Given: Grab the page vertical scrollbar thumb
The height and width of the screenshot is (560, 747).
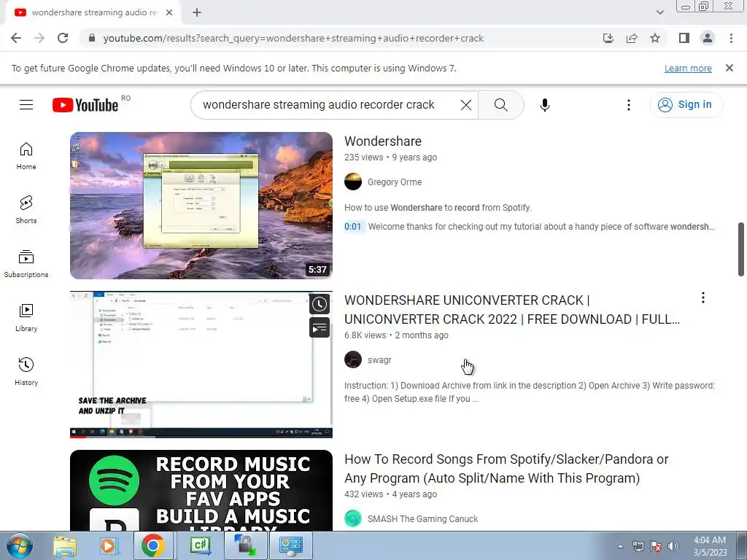Looking at the screenshot, I should pyautogui.click(x=741, y=249).
